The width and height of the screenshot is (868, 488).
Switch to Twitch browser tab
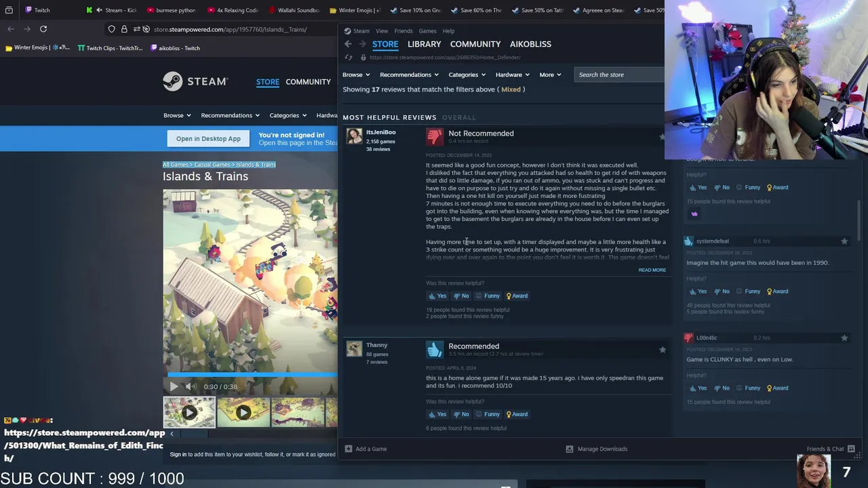coord(42,10)
